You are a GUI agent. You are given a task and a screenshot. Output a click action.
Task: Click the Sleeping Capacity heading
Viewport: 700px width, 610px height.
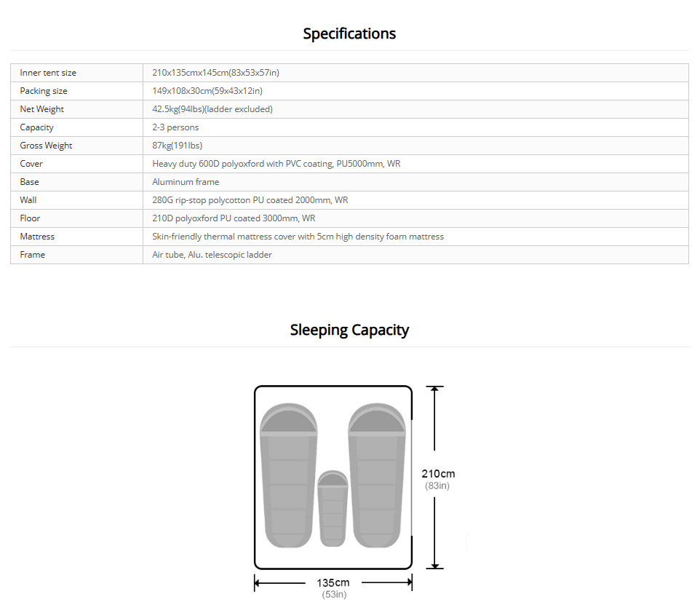point(349,330)
